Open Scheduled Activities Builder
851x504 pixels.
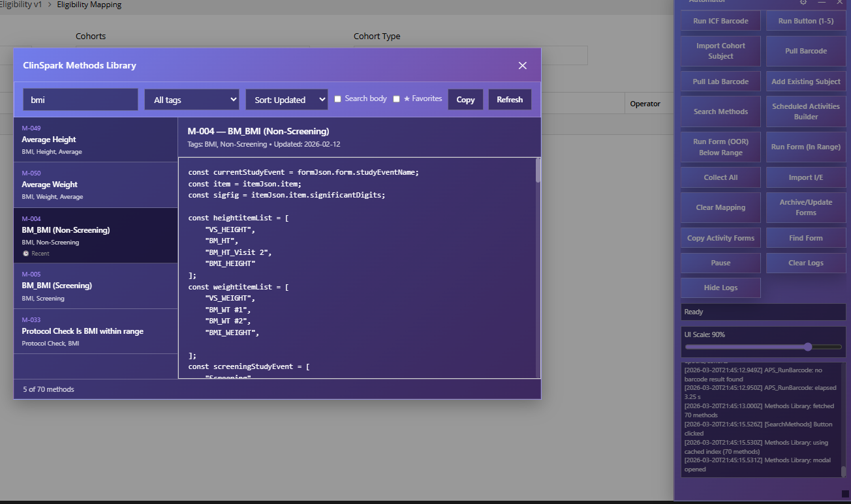tap(806, 111)
